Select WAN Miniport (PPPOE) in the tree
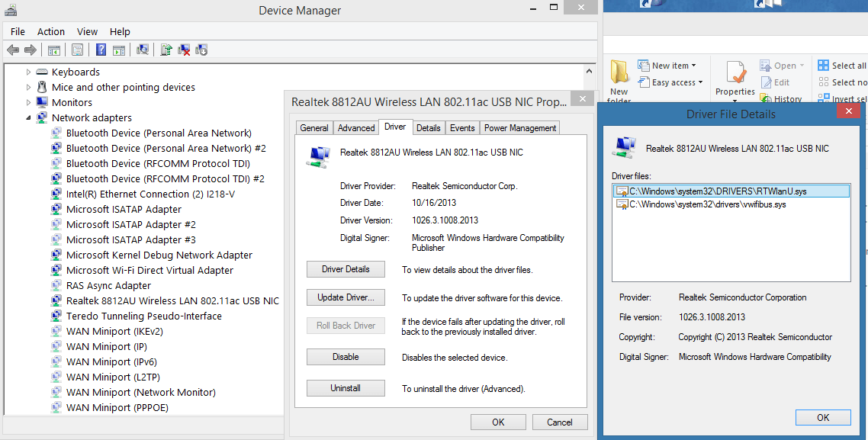The width and height of the screenshot is (868, 440). coord(117,408)
